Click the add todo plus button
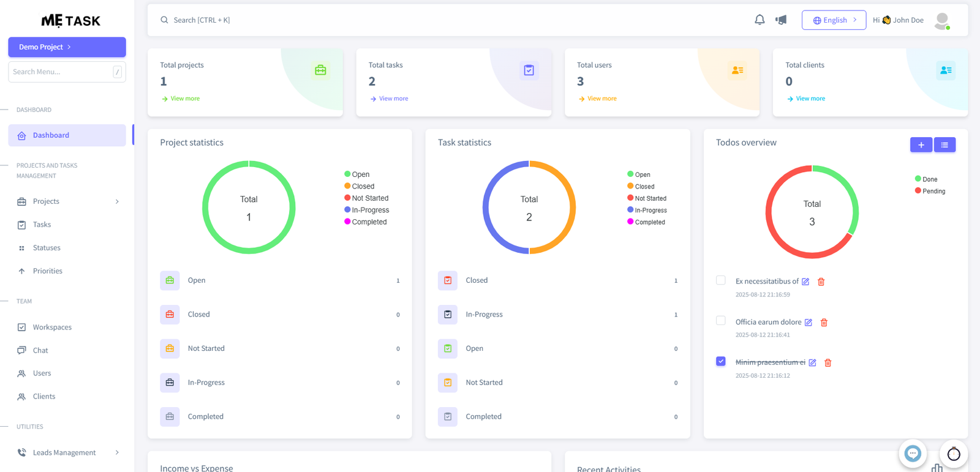The height and width of the screenshot is (472, 980). pyautogui.click(x=921, y=145)
